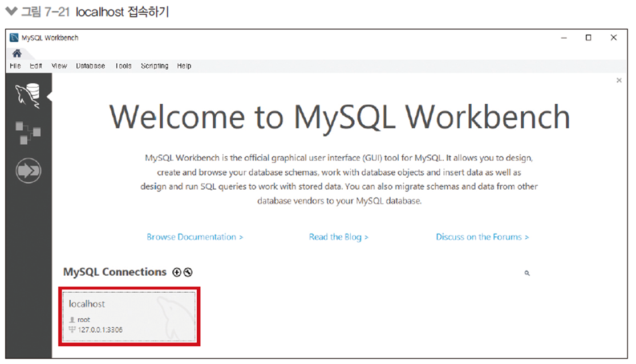Select the MySQL connections dolphin sidebar icon
Screen dimensions: 636x364
[x=28, y=96]
